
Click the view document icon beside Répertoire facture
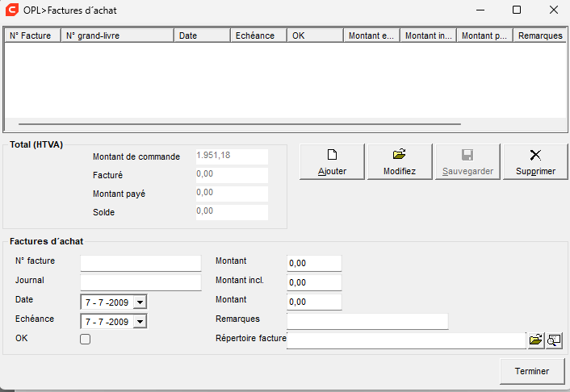(x=554, y=340)
